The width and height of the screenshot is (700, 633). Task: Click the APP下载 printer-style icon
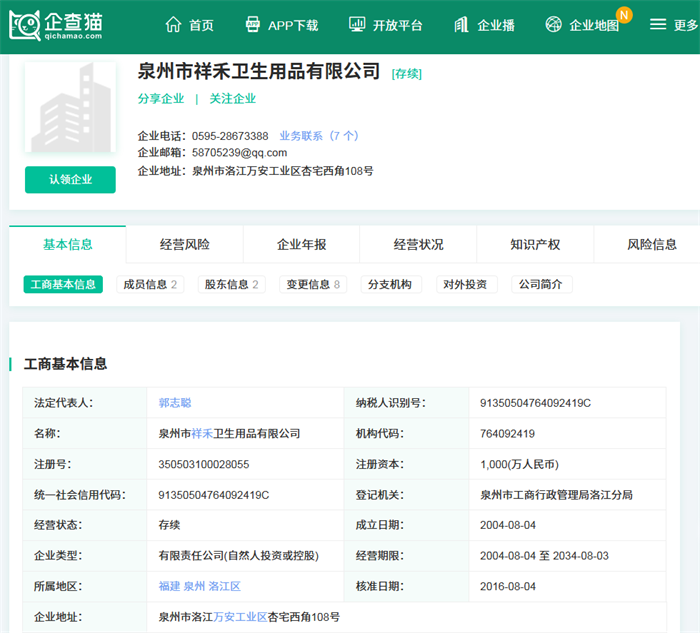(253, 25)
